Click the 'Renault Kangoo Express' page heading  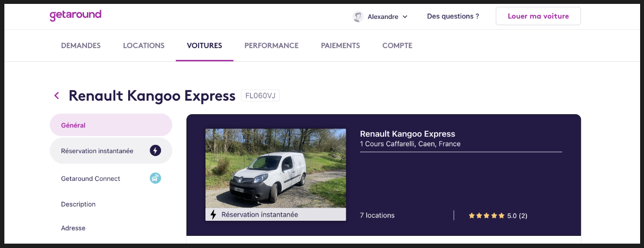tap(152, 96)
